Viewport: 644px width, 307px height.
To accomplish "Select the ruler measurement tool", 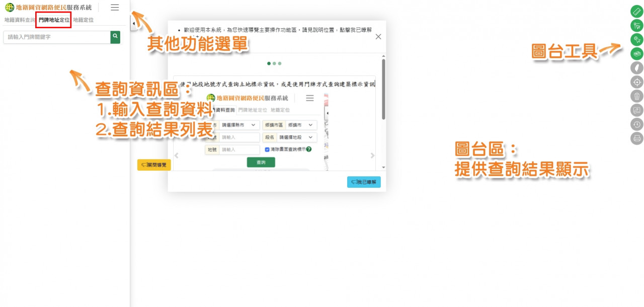I will (x=637, y=12).
